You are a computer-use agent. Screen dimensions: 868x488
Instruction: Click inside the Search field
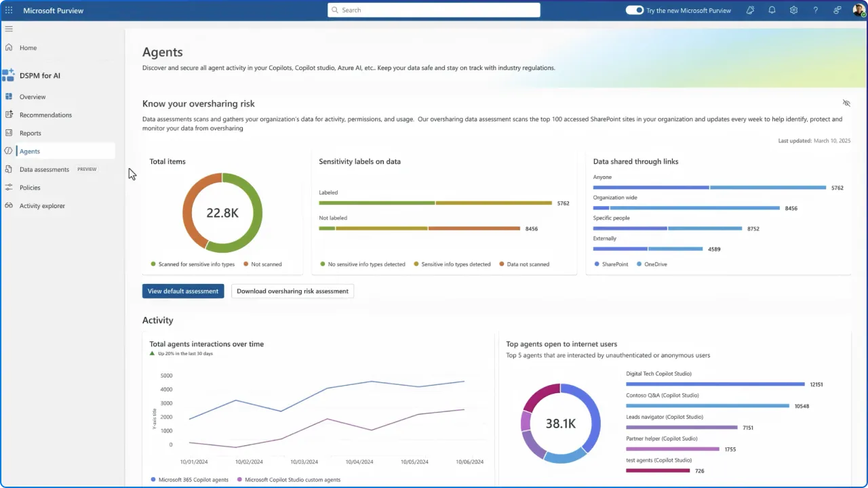(x=433, y=10)
